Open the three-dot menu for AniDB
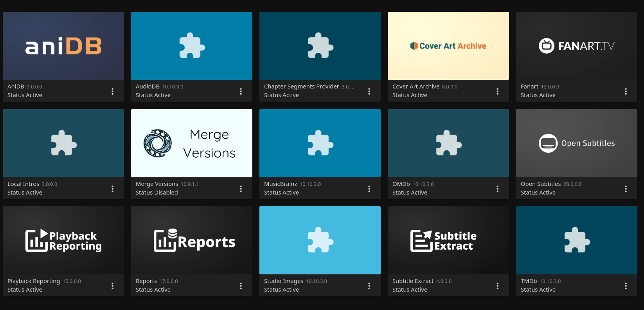644x310 pixels. point(113,91)
